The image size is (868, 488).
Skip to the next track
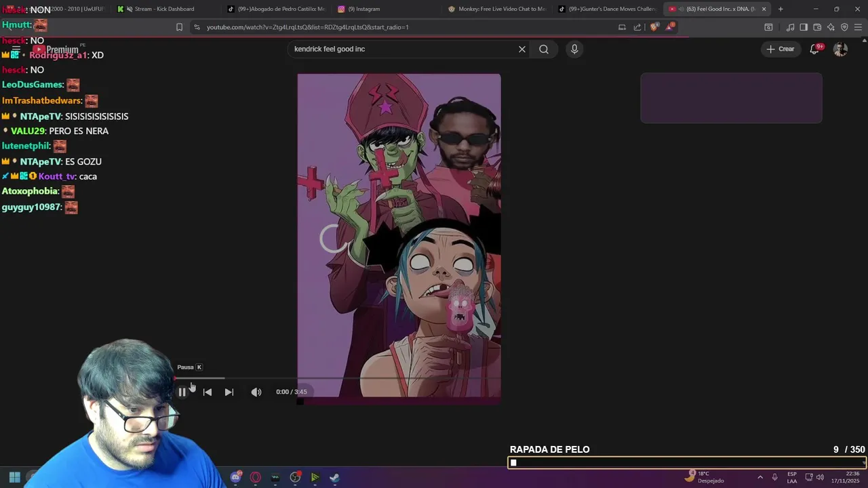(x=229, y=392)
